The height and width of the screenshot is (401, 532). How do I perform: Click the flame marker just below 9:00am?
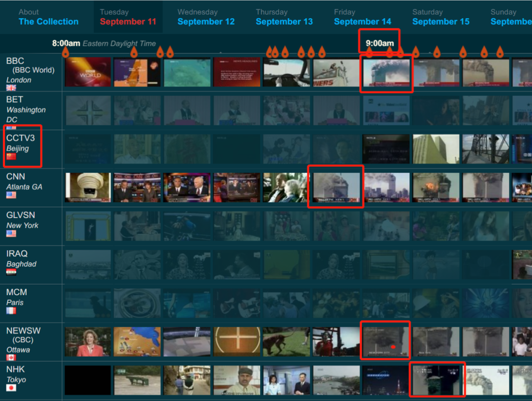(369, 52)
